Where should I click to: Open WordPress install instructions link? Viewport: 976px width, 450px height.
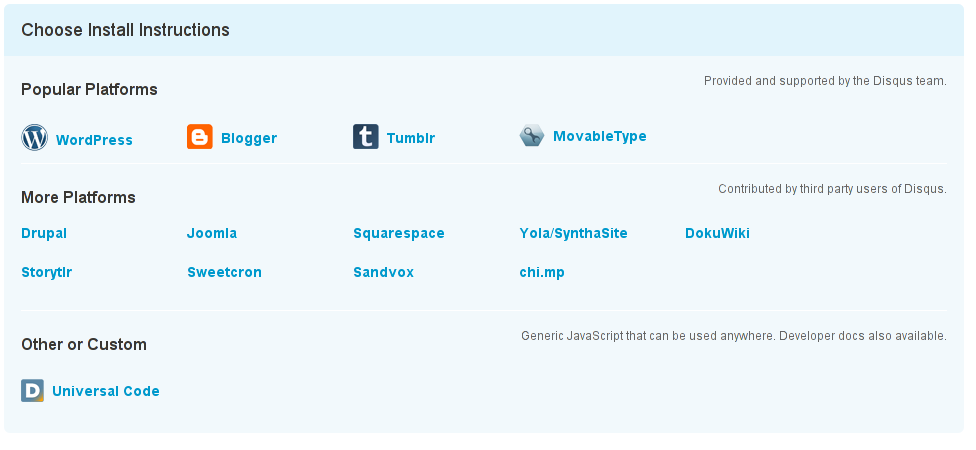tap(94, 140)
